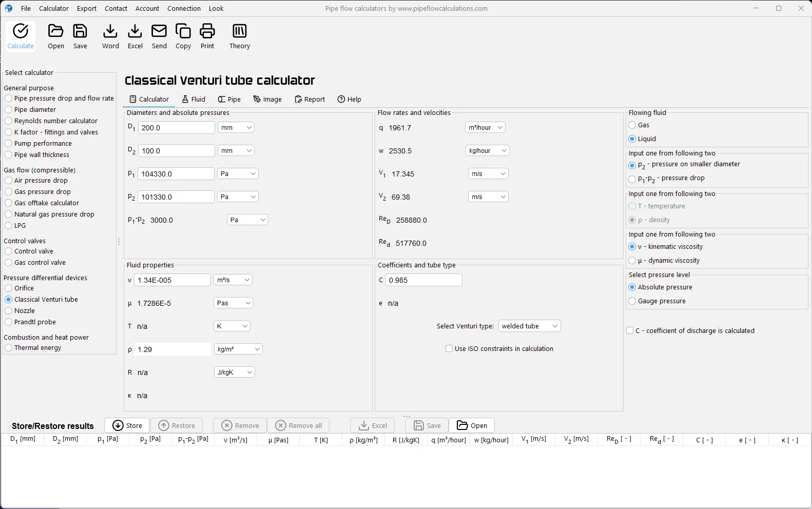Open q flow rate unit dropdown
The height and width of the screenshot is (509, 812).
coord(485,128)
